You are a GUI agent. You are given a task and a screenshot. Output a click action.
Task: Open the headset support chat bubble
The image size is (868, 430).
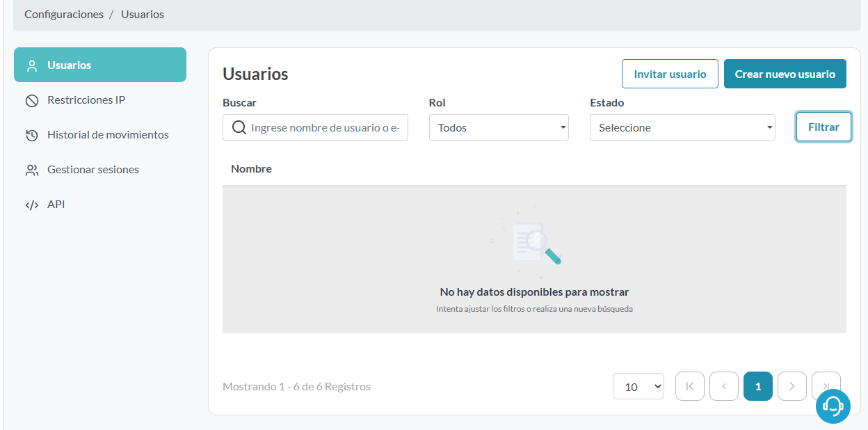(833, 406)
